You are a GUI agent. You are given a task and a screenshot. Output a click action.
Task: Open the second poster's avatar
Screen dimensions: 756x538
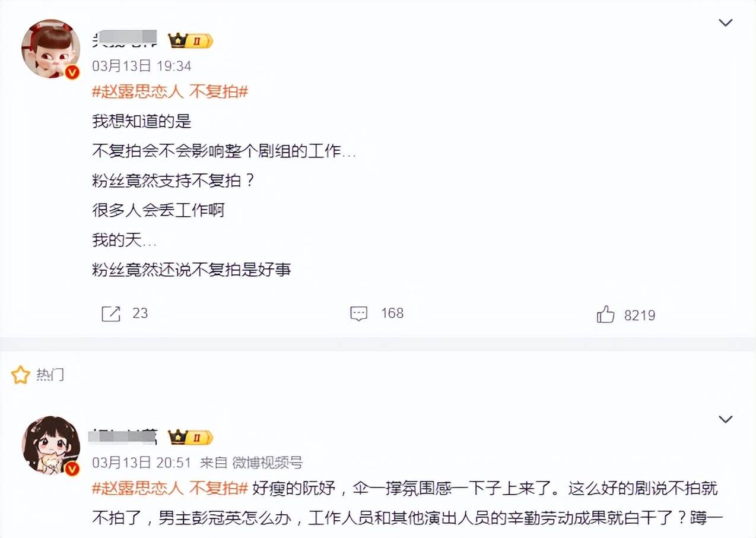[x=50, y=445]
